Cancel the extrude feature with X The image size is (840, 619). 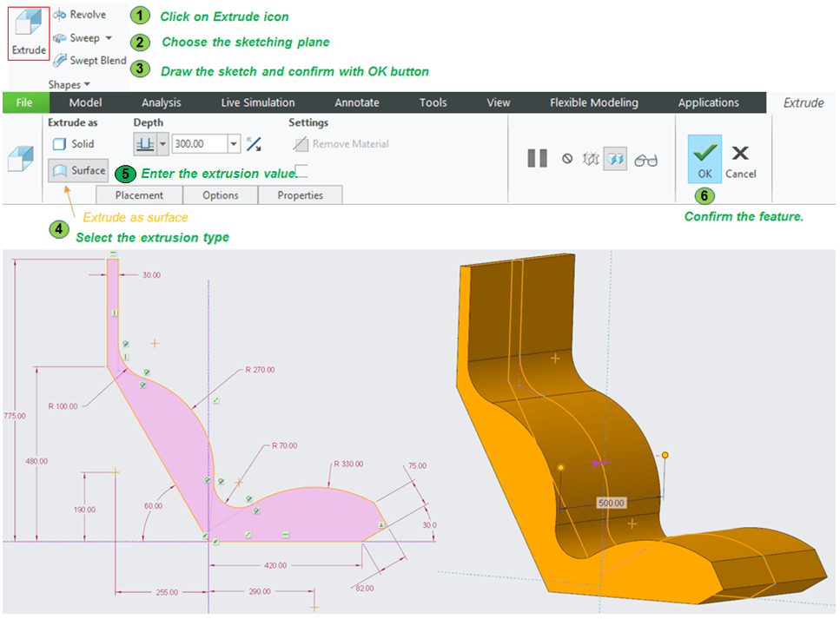[x=740, y=159]
